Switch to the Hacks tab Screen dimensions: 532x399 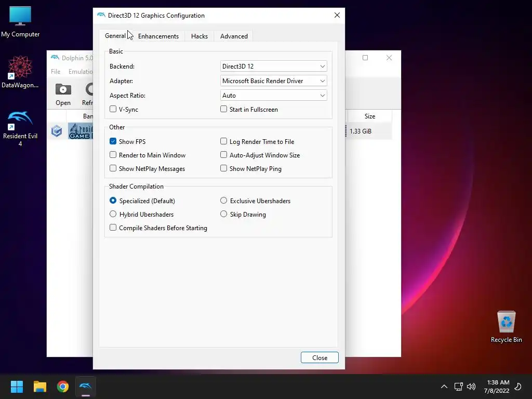(199, 36)
